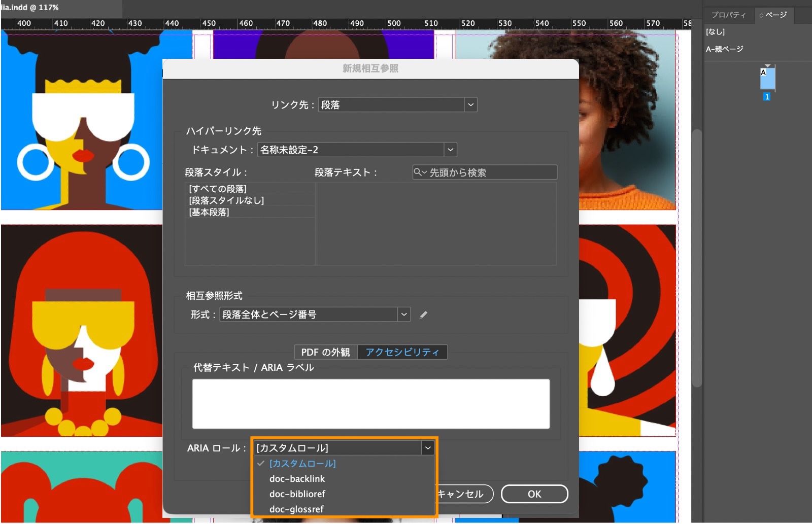Open the ドキュメント dropdown showing 名称未設定-2
This screenshot has height=524, width=812.
pos(450,150)
